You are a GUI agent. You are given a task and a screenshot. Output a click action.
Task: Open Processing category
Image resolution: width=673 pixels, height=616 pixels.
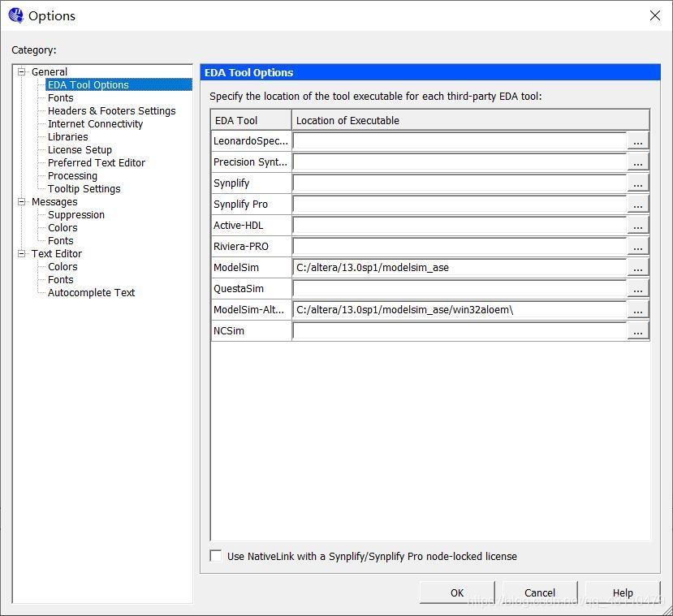(x=72, y=175)
